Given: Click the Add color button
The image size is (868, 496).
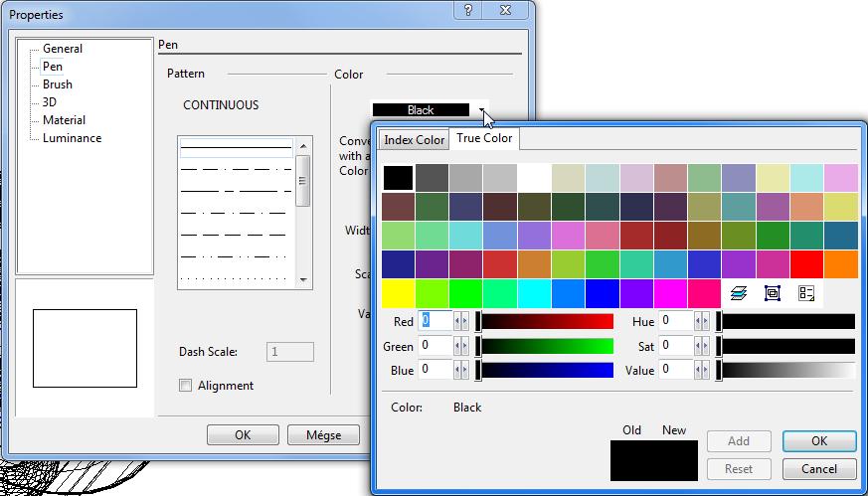Looking at the screenshot, I should [x=739, y=440].
